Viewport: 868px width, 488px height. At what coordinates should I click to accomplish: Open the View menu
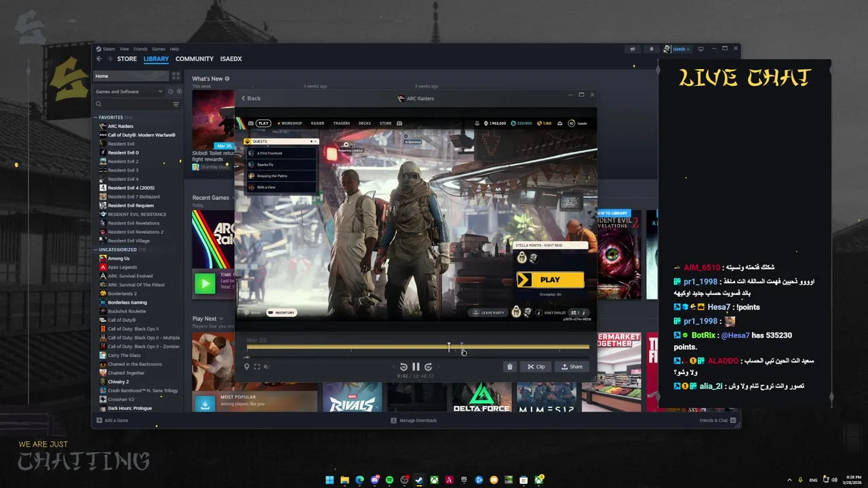tap(124, 49)
